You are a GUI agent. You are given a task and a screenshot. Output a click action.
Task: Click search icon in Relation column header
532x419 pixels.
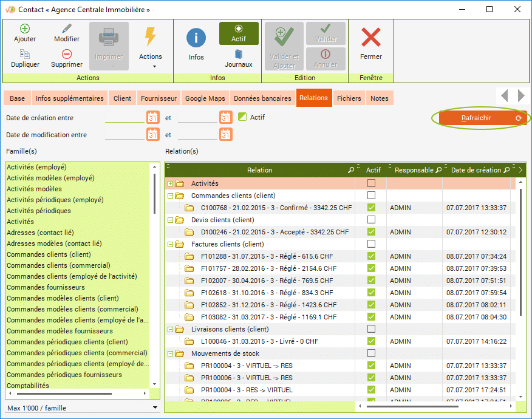pyautogui.click(x=351, y=171)
